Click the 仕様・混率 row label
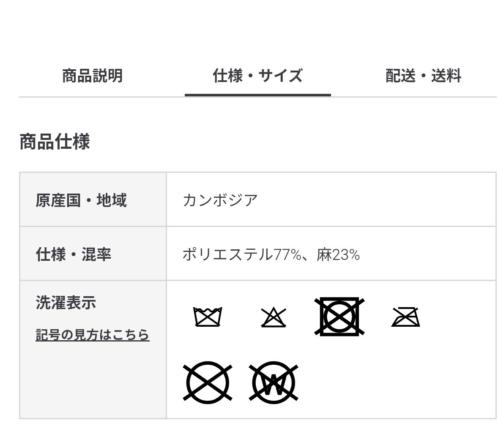 tap(73, 254)
